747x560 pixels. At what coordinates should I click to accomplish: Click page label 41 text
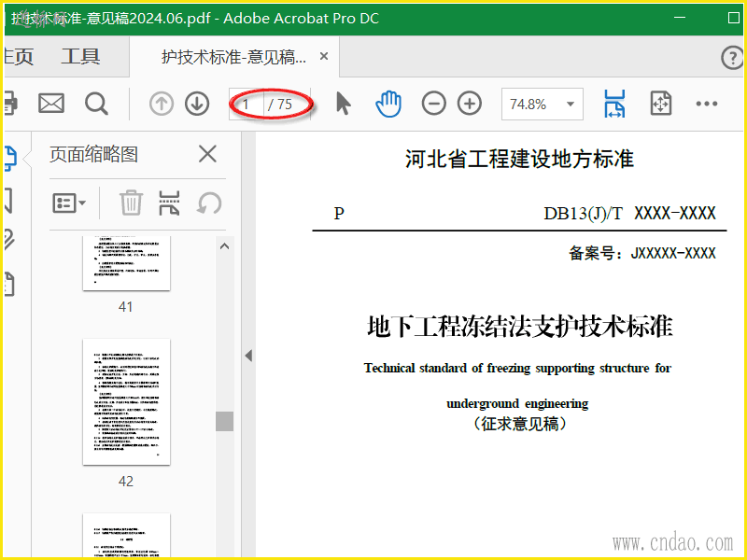125,307
